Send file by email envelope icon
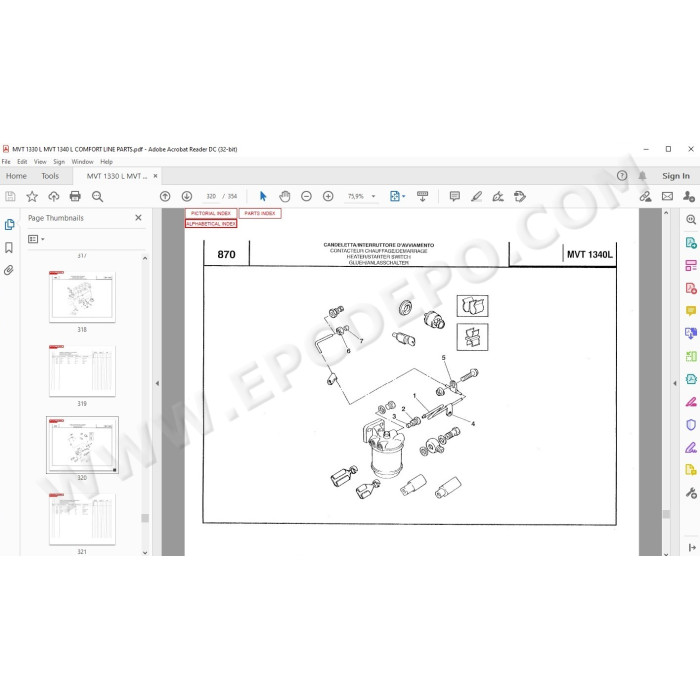Viewport: 700px width, 700px height. pos(667,196)
